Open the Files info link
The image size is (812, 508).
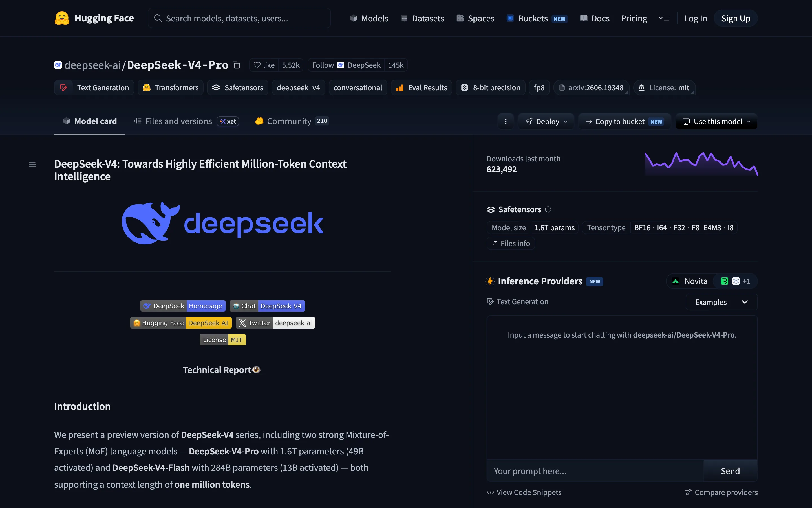coord(511,244)
